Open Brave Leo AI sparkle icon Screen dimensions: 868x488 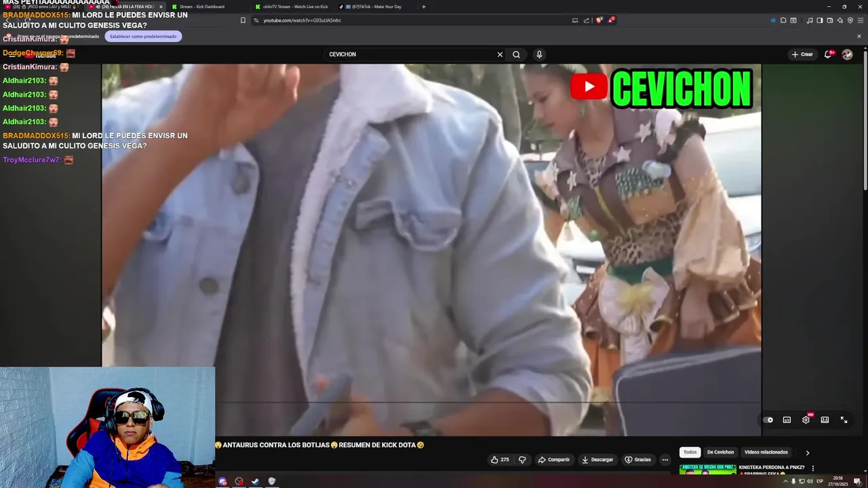tap(840, 20)
